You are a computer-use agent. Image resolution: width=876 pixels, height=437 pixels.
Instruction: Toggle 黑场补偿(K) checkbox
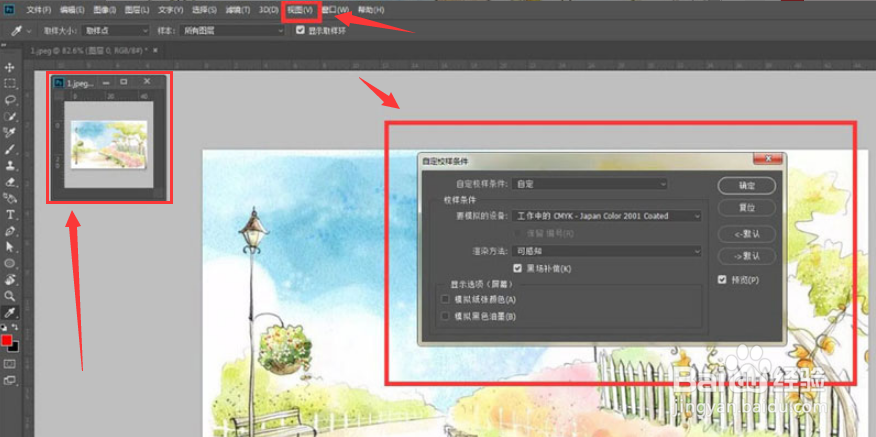517,269
